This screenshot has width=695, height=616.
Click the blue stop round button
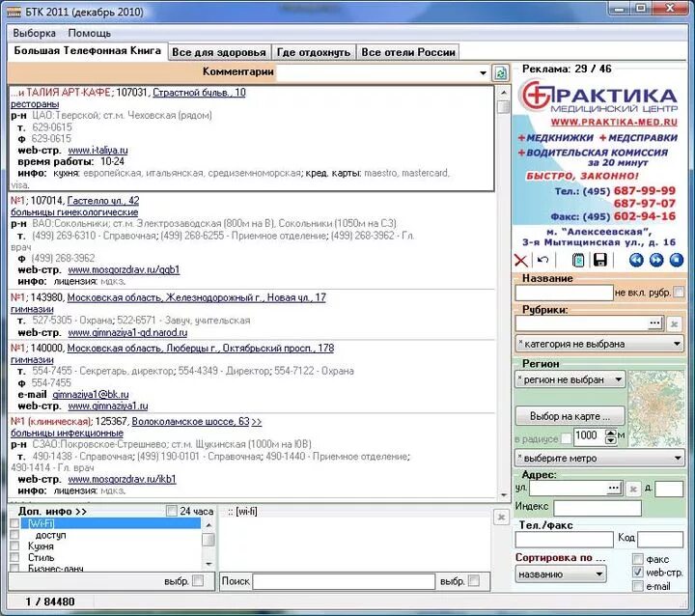(x=677, y=260)
